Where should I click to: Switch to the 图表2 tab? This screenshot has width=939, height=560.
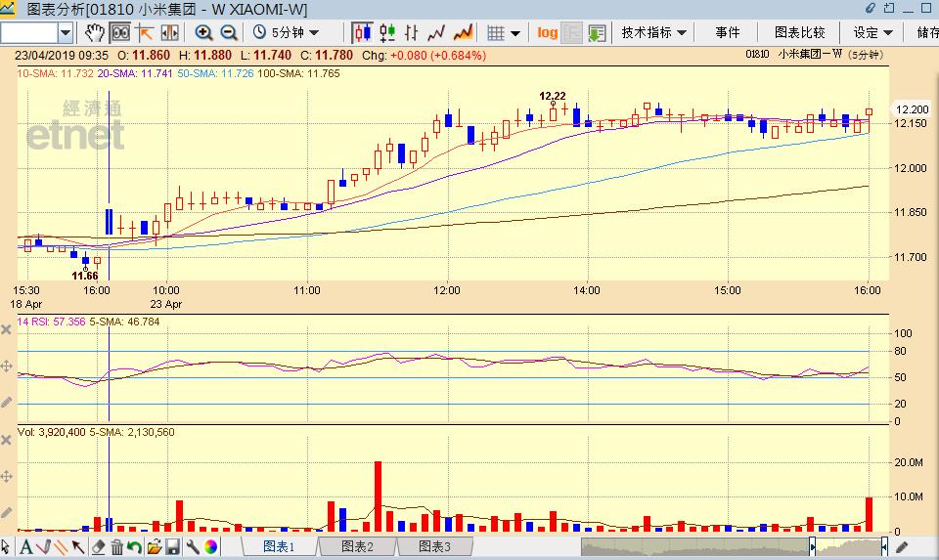(x=356, y=546)
